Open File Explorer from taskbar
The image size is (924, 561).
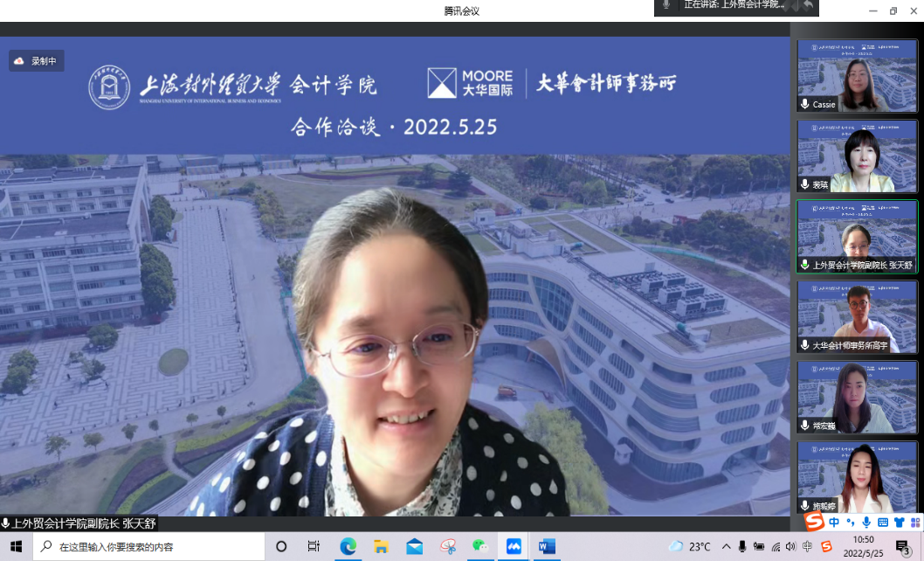point(381,546)
